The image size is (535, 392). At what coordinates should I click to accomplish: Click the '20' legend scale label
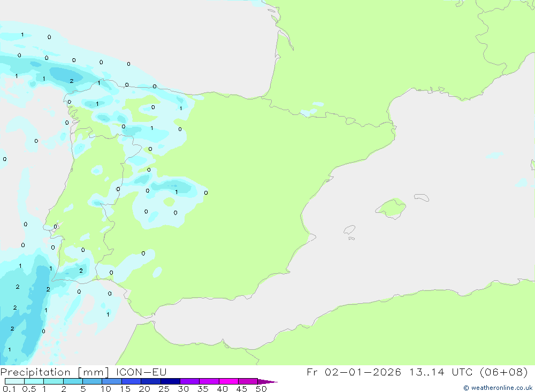click(x=144, y=389)
